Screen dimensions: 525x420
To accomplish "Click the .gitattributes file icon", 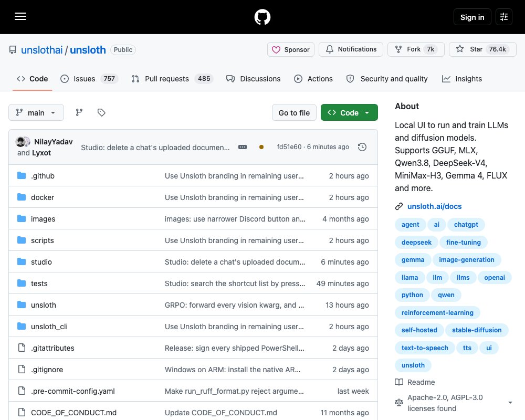I will (x=22, y=348).
